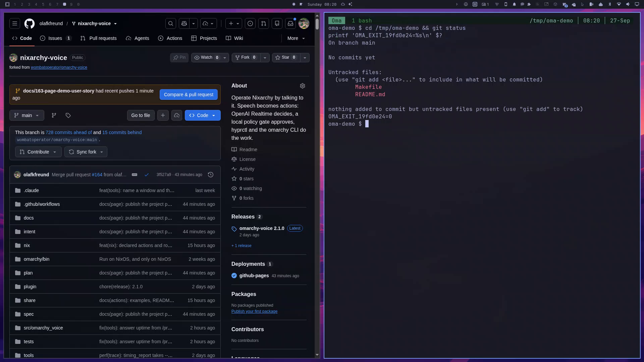Go to GitHub homepage via Octocat logo
This screenshot has width=644, height=362.
point(30,23)
